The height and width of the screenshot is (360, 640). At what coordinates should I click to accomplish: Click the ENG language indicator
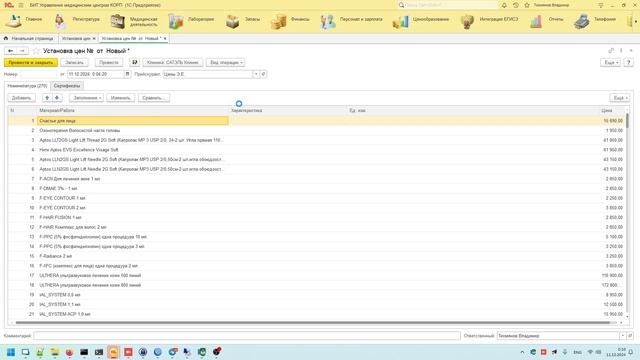(577, 352)
